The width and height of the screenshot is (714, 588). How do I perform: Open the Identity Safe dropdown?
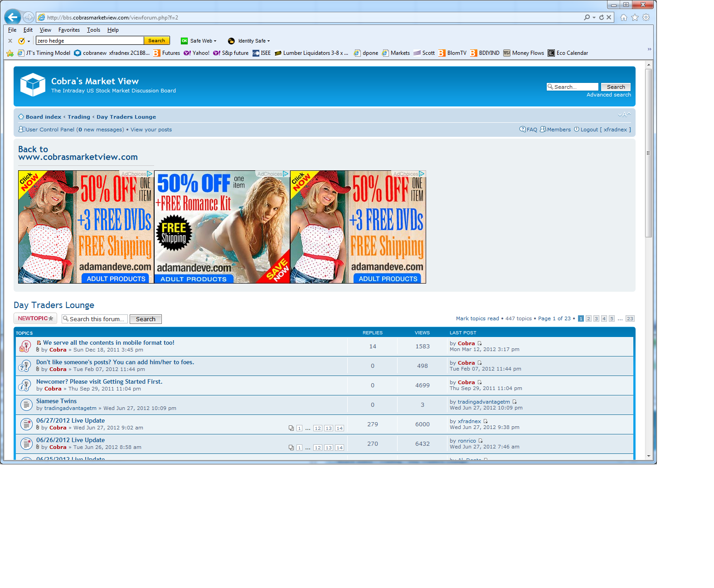click(249, 41)
